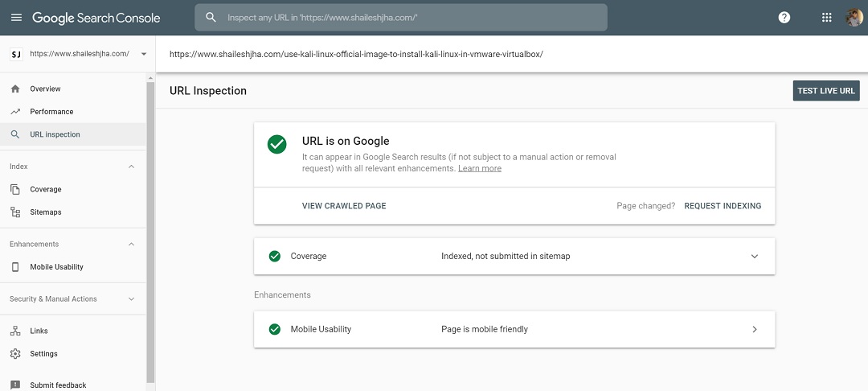The width and height of the screenshot is (868, 391).
Task: Click green checkmark next to URL is on Google
Action: click(x=276, y=144)
